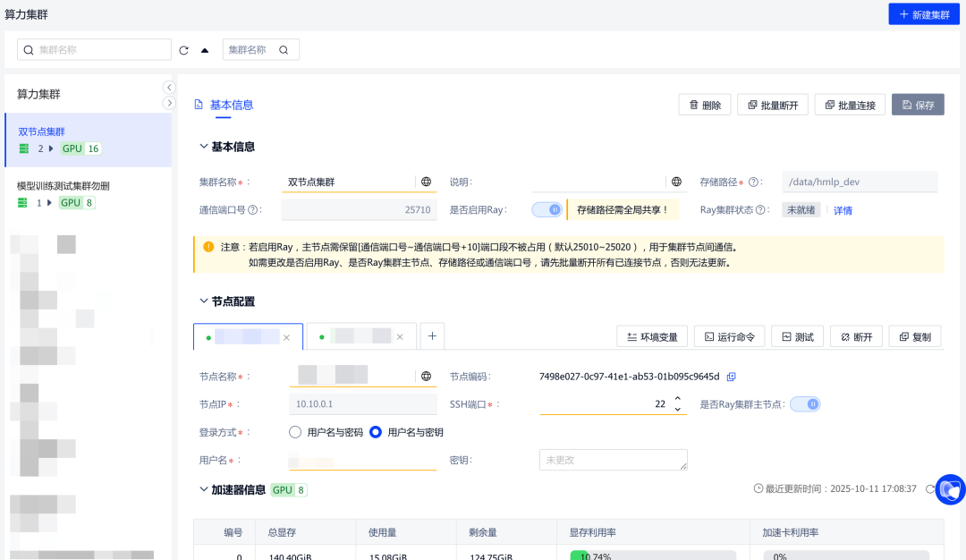Select 双节点集群 in cluster list
The width and height of the screenshot is (966, 560).
pos(42,132)
